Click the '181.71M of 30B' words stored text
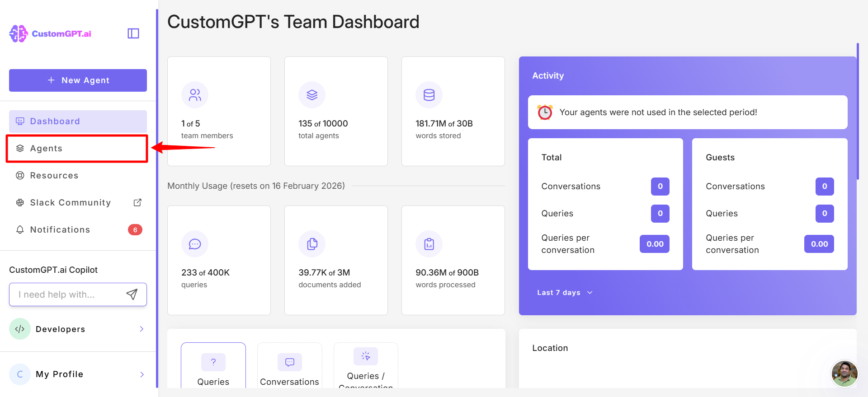Viewport: 868px width, 397px height. 444,124
